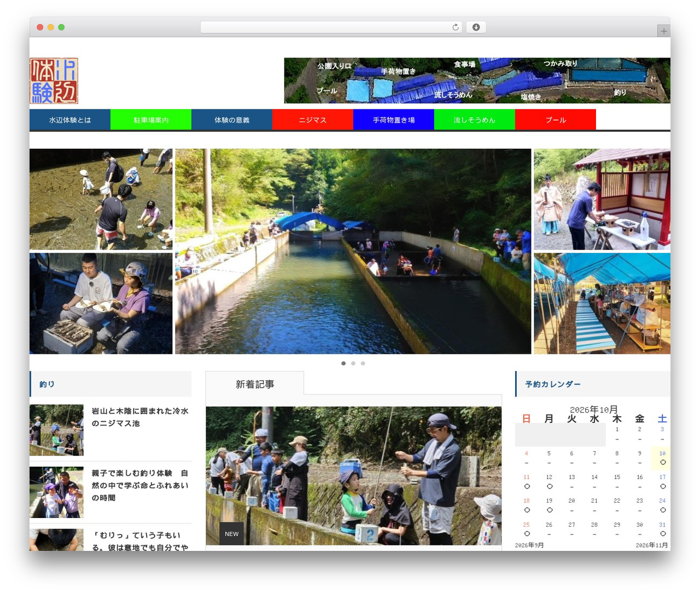The height and width of the screenshot is (593, 700).
Task: Open thumbnail for the 親子で楽しむ釣り体験 article
Action: click(x=56, y=492)
